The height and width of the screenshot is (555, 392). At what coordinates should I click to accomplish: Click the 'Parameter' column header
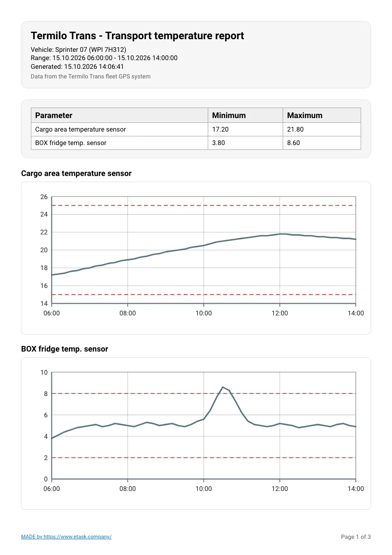(x=120, y=115)
